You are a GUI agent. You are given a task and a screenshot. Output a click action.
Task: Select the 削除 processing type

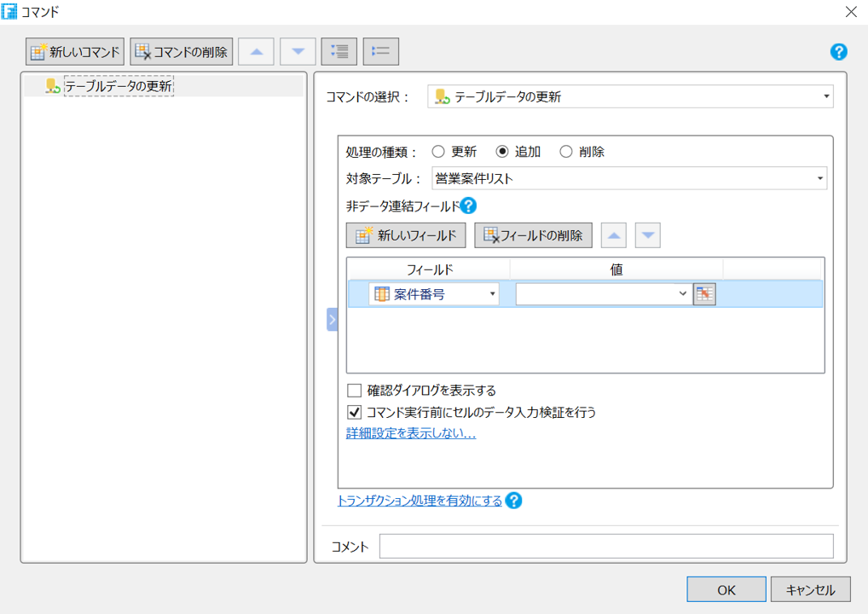pyautogui.click(x=565, y=151)
